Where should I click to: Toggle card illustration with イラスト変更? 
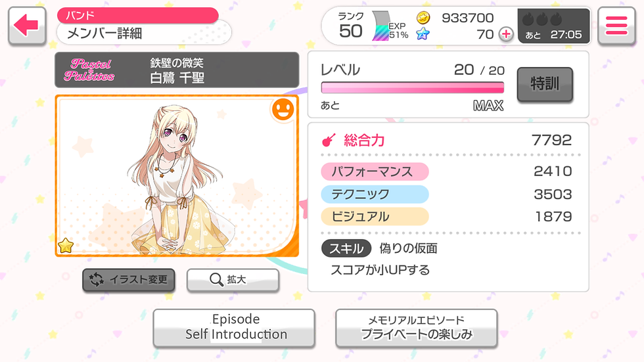coord(129,280)
